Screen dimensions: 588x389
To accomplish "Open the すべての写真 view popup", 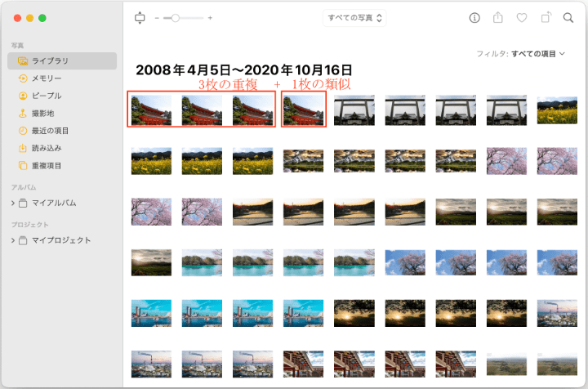I will (354, 18).
